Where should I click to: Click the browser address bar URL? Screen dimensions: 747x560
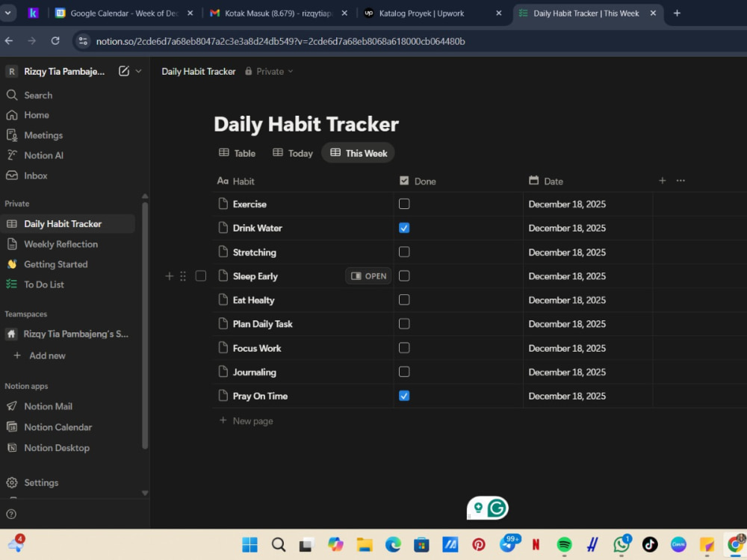281,41
